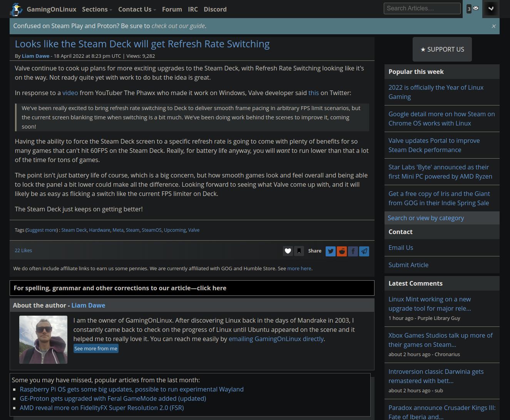Image resolution: width=510 pixels, height=420 pixels.
Task: Select the Valve tag
Action: click(x=194, y=230)
